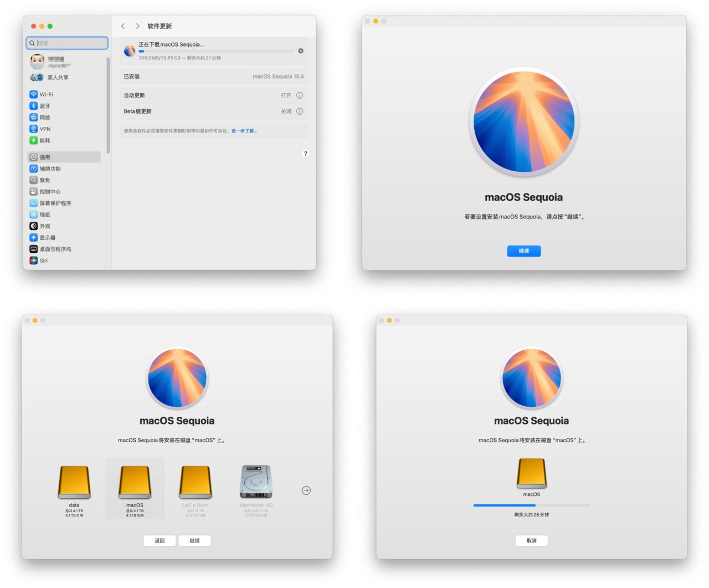Image resolution: width=709 pixels, height=588 pixels.
Task: Click the System Settings sidebar scrollbar
Action: coord(108,105)
